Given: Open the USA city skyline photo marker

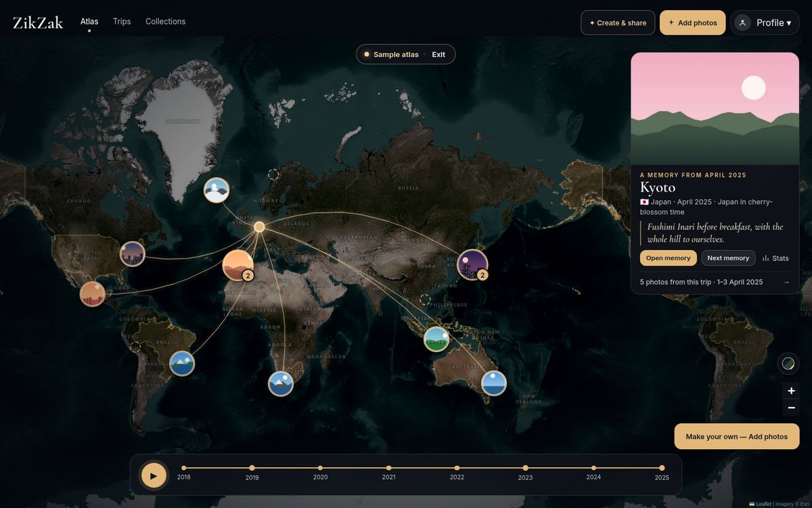Looking at the screenshot, I should [x=133, y=254].
